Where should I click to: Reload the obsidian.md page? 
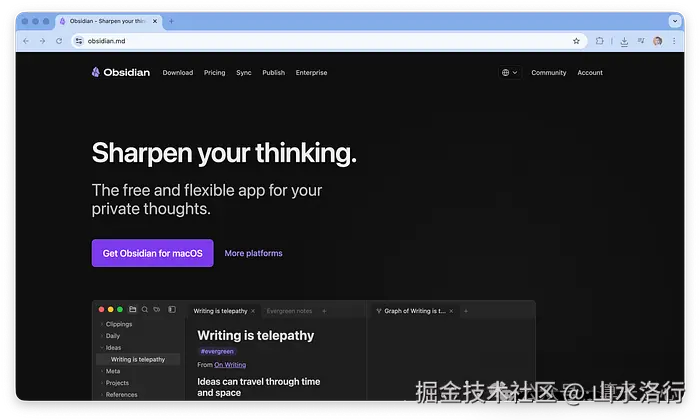point(59,41)
